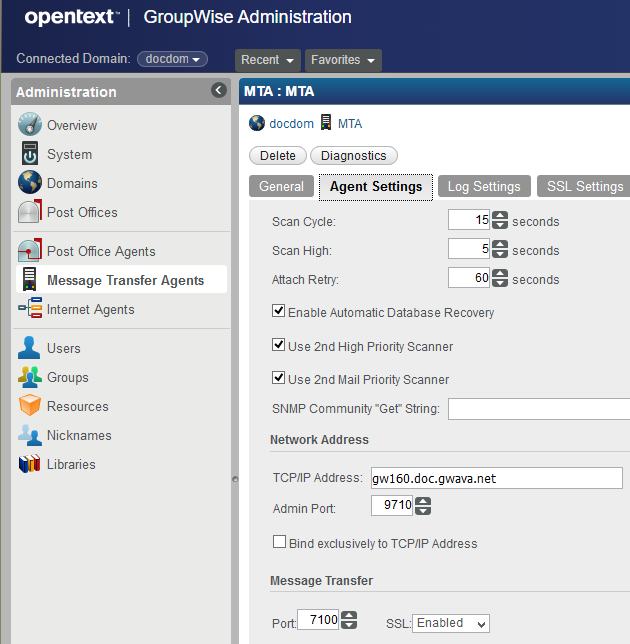Image resolution: width=630 pixels, height=644 pixels.
Task: Open Libraries in Administration sidebar
Action: [71, 465]
